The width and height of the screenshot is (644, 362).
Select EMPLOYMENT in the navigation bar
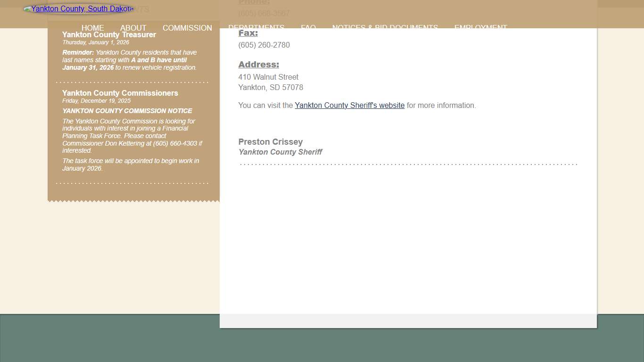(480, 28)
